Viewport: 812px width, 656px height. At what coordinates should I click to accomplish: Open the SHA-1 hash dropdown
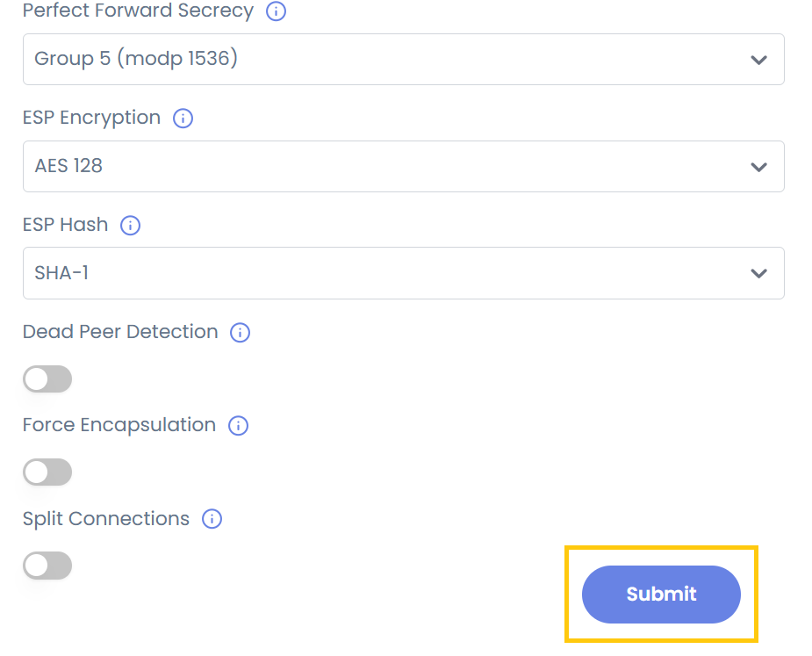tap(403, 273)
